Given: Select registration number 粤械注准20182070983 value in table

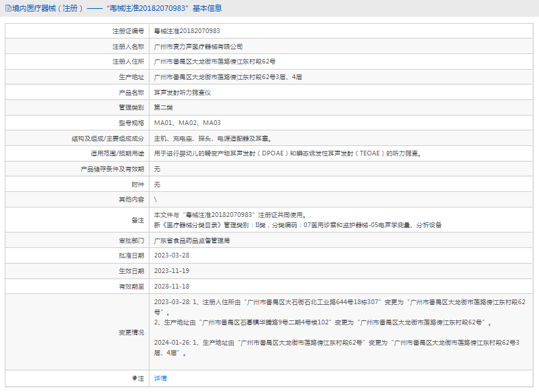Looking at the screenshot, I should (187, 31).
